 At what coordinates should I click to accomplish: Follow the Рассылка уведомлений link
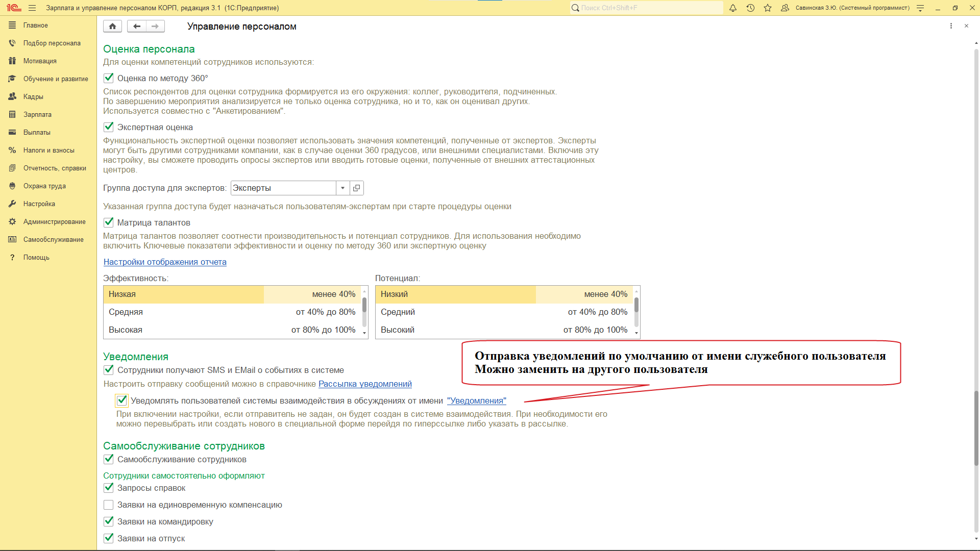pyautogui.click(x=365, y=384)
